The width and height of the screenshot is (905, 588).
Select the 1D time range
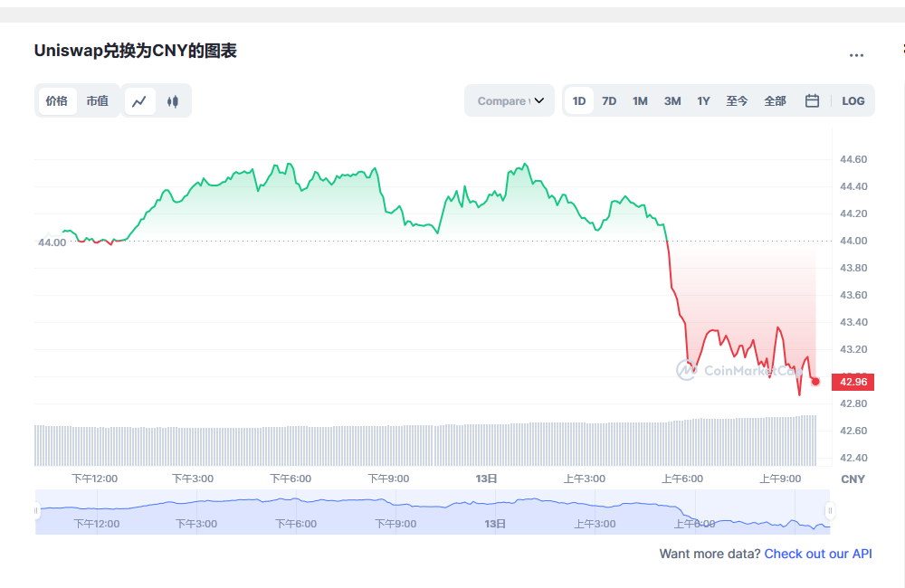click(579, 101)
